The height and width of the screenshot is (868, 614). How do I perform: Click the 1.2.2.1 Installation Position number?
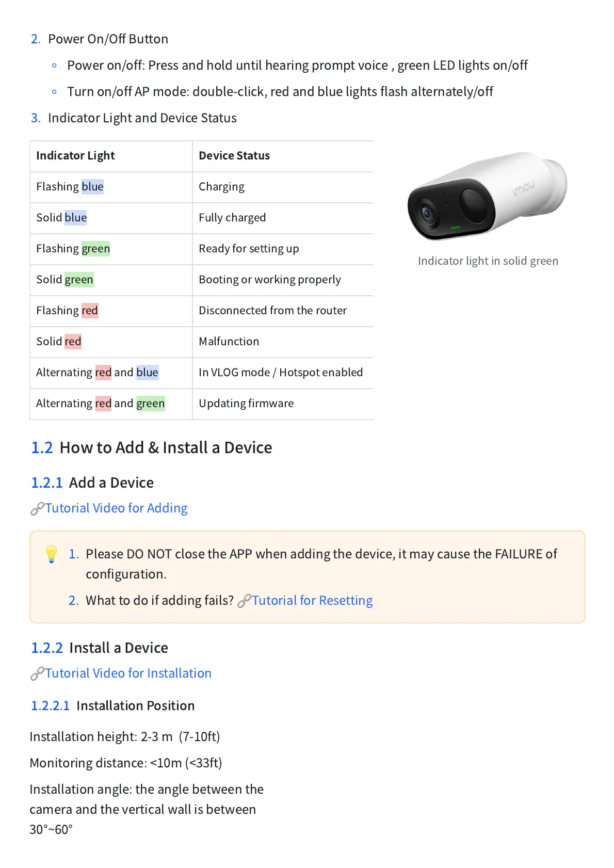[50, 706]
